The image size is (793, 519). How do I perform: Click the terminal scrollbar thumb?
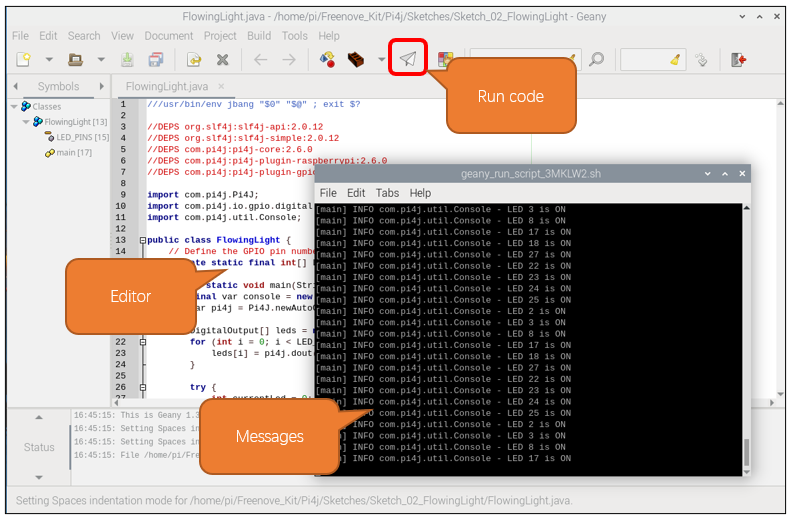(x=746, y=453)
